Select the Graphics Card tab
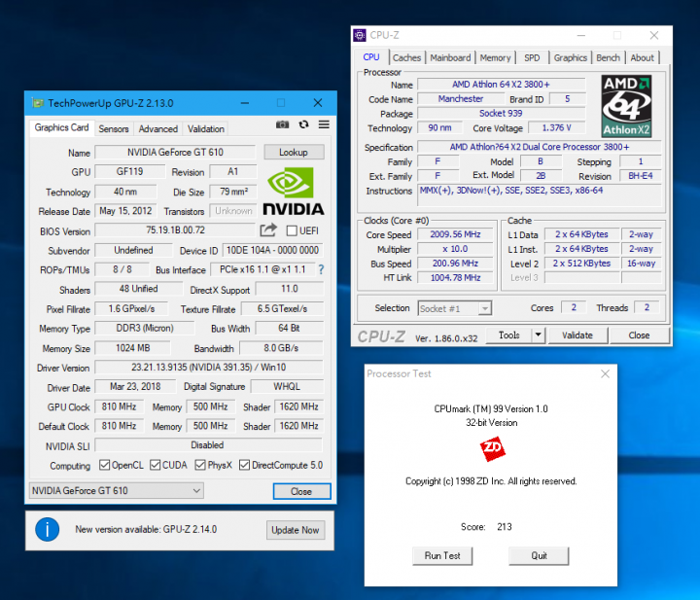Image resolution: width=700 pixels, height=600 pixels. [x=61, y=127]
